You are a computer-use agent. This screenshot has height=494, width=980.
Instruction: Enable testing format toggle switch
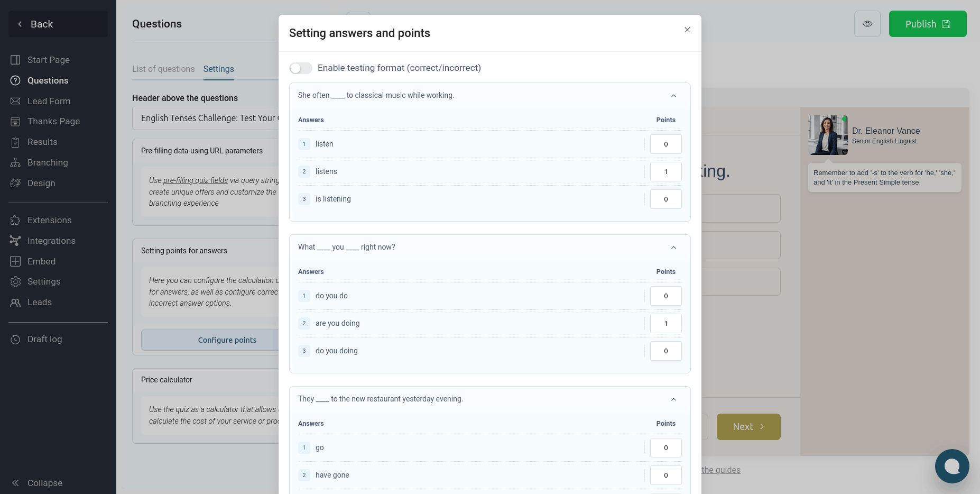[x=301, y=68]
